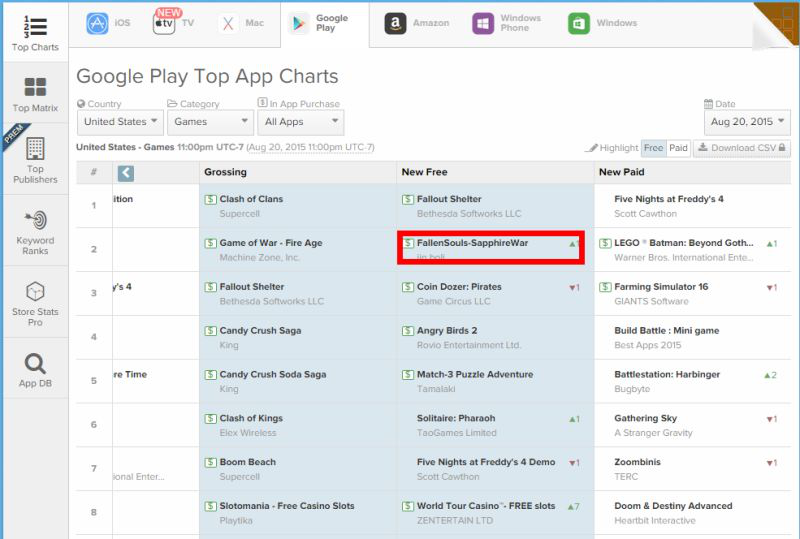Click in-app purchase icon beside Game of War
This screenshot has width=800, height=539.
[x=210, y=243]
